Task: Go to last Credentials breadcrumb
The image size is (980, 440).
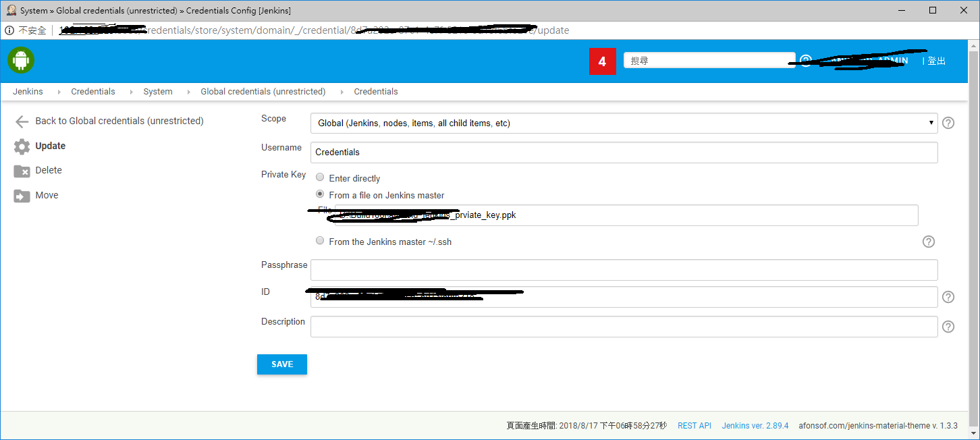Action: pos(376,92)
